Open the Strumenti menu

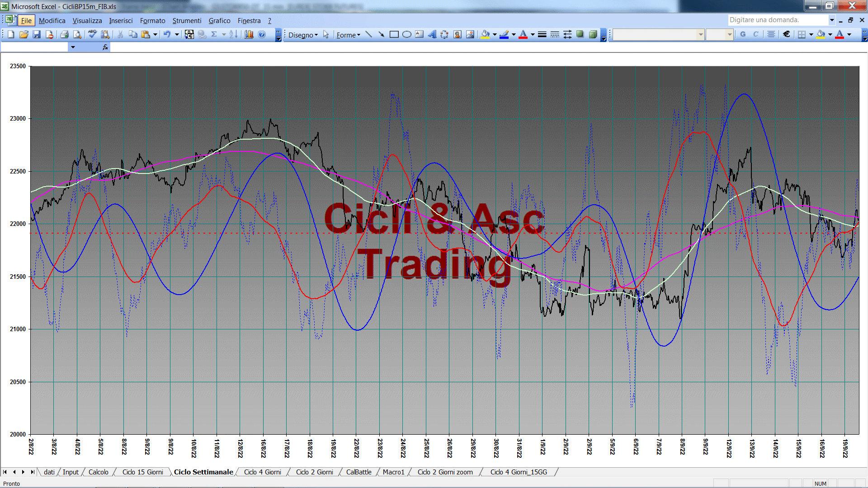(x=187, y=20)
